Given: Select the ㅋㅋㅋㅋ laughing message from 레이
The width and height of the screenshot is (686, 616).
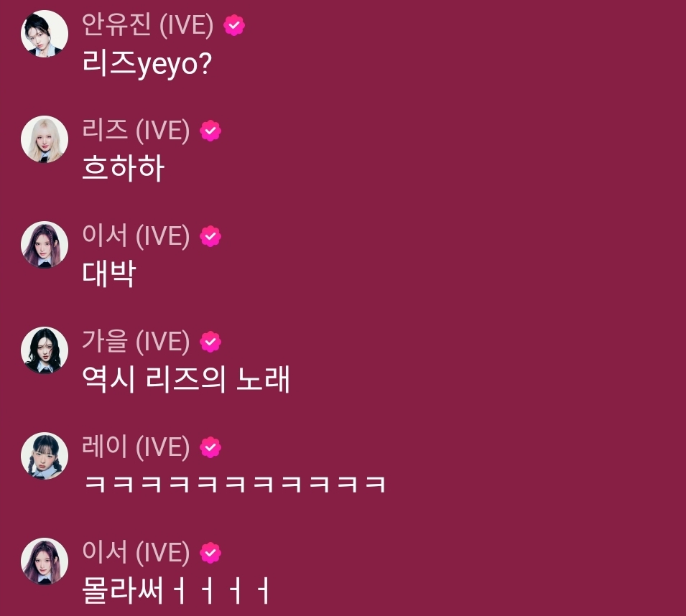Looking at the screenshot, I should [235, 485].
